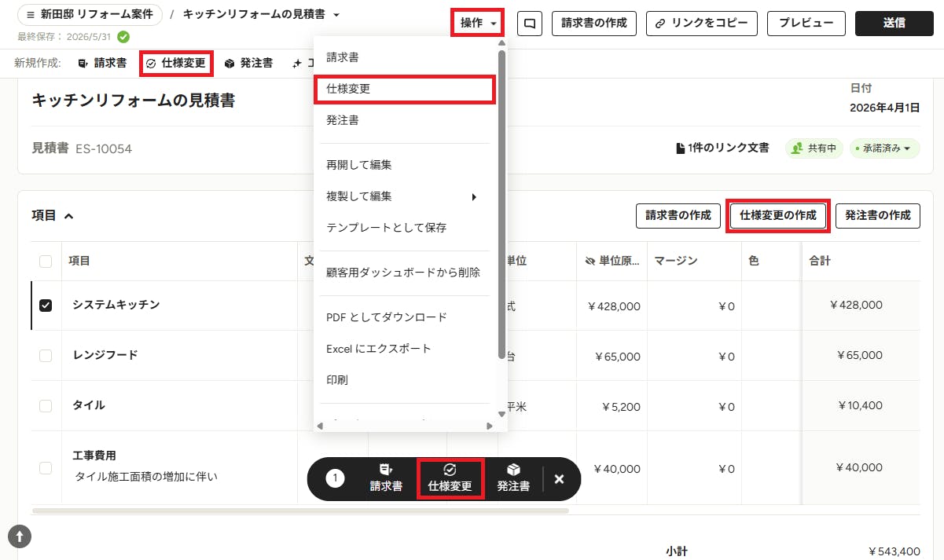Click the hidden-eye icon in 単位原価 column header
The image size is (944, 560).
tap(590, 261)
